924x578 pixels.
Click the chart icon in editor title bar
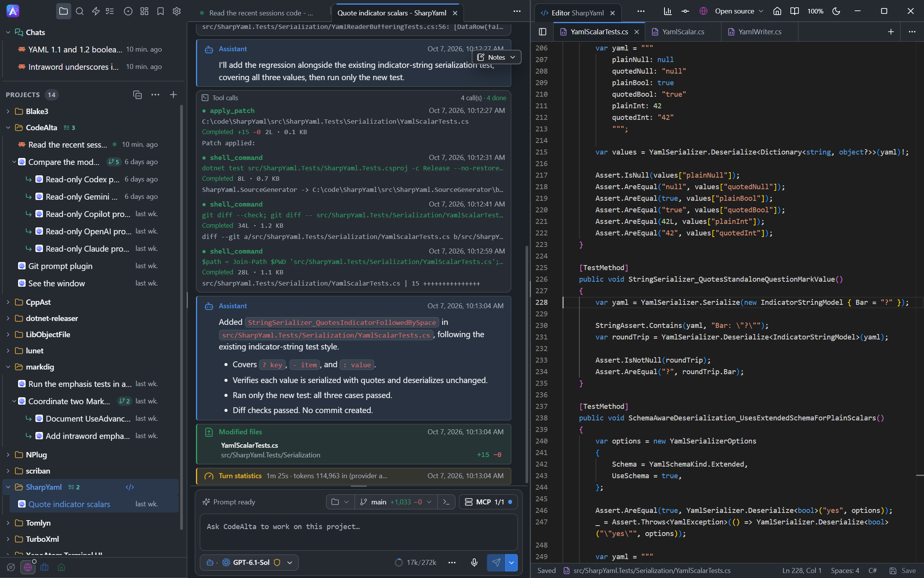(668, 11)
